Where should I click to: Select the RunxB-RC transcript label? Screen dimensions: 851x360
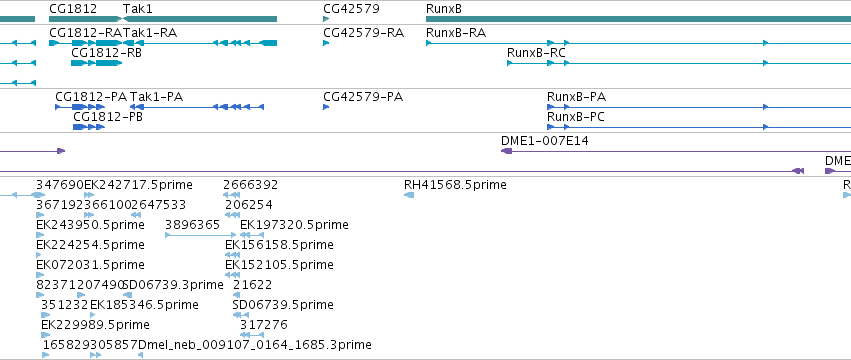[536, 53]
